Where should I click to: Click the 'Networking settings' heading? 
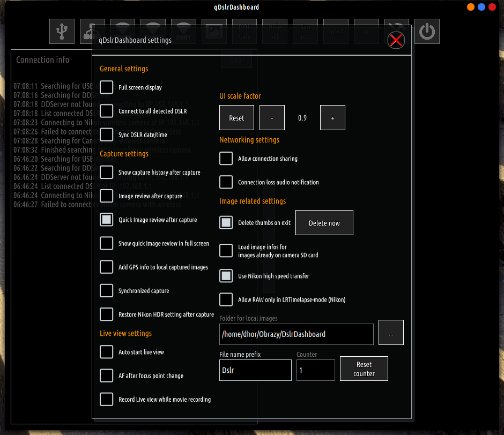point(249,140)
